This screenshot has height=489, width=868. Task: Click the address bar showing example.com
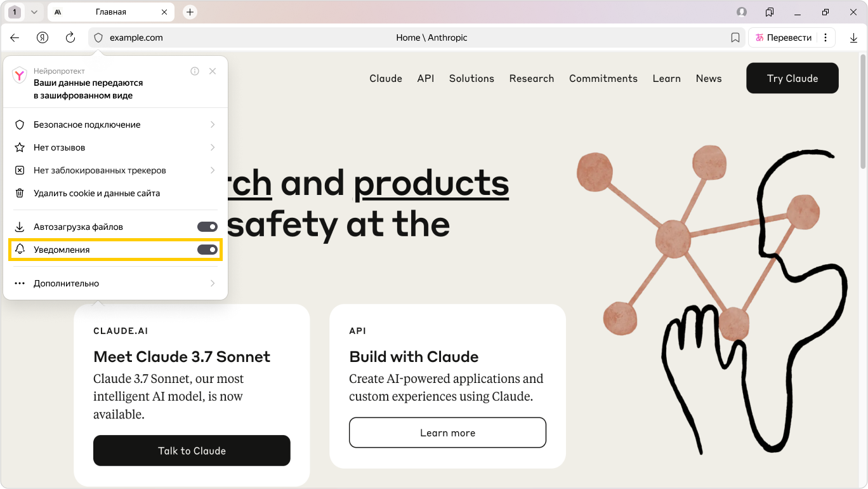pyautogui.click(x=254, y=37)
